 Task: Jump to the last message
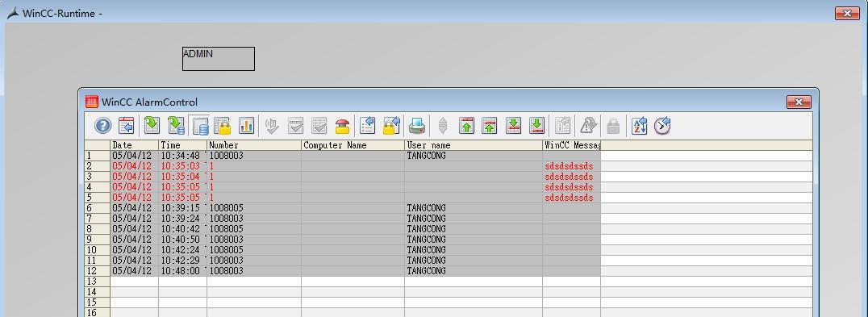pos(536,126)
